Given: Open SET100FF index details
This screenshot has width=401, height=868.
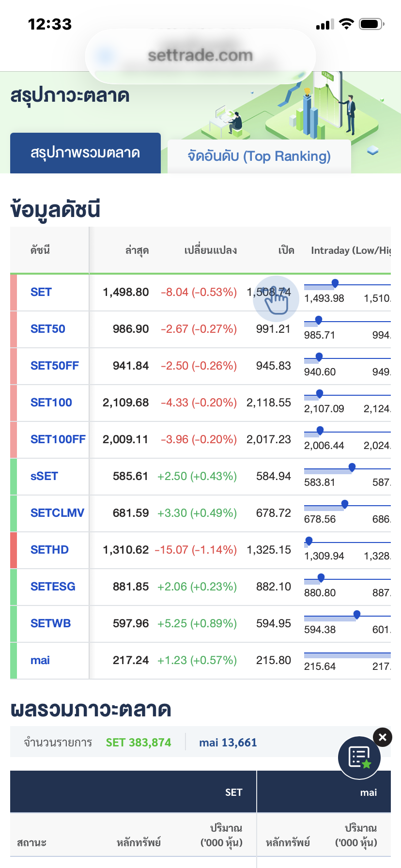Looking at the screenshot, I should coord(58,439).
